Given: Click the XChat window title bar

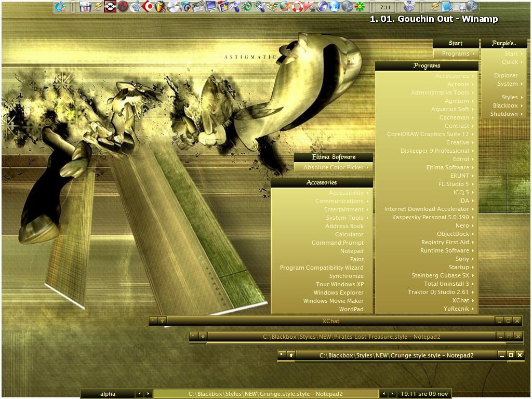Looking at the screenshot, I should coord(331,321).
